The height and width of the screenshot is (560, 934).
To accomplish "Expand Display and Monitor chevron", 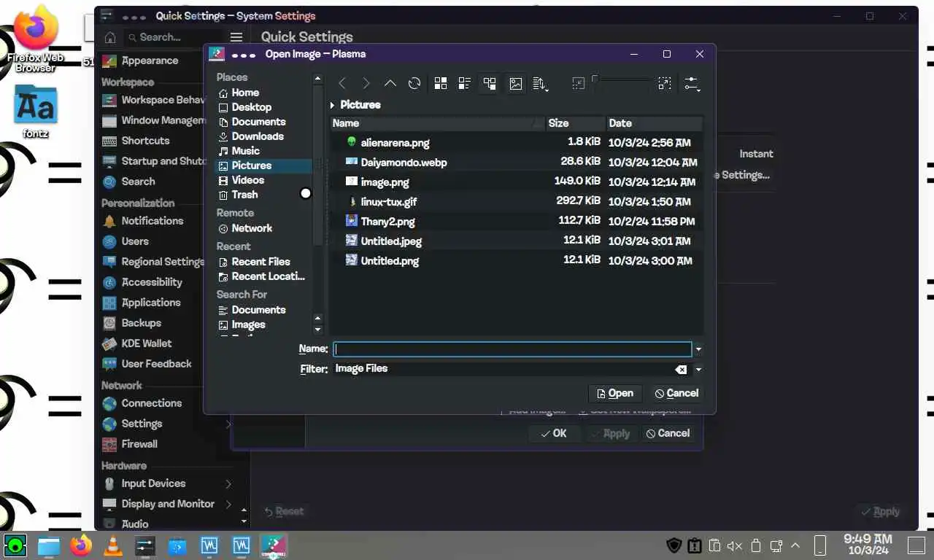I will (228, 504).
